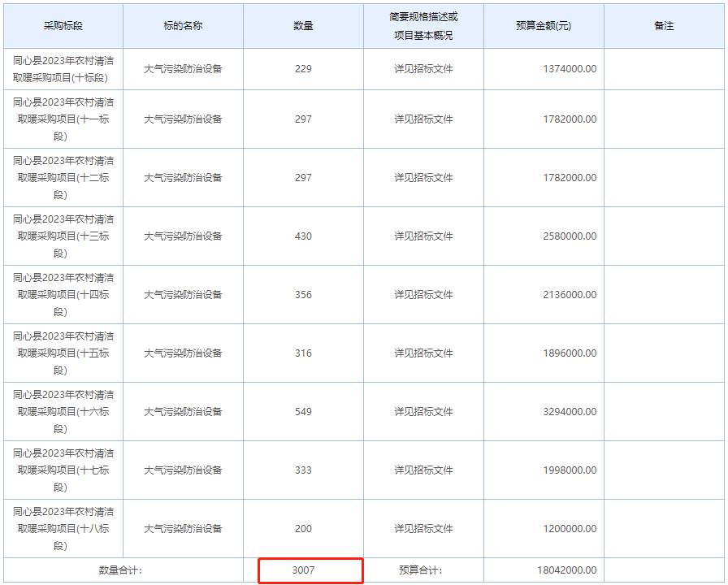The image size is (728, 585).
Task: Click the 简要规格描述或项目基本概况 header
Action: 422,25
